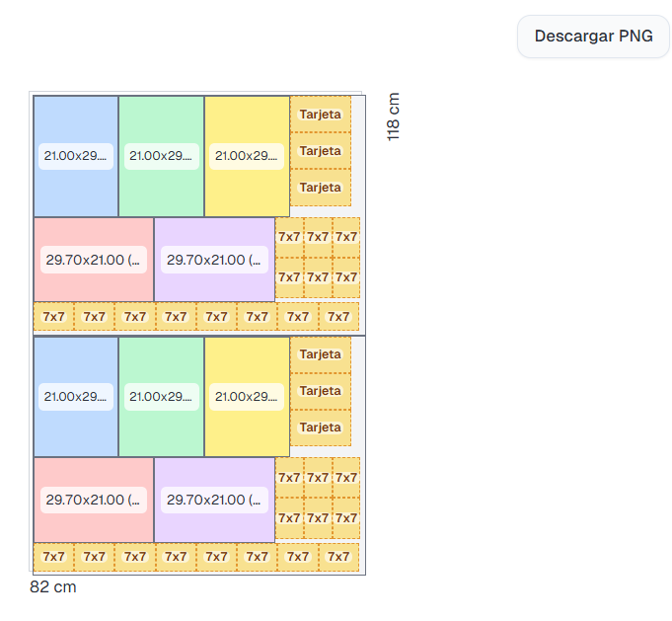Screen dimensions: 672x621
Task: Select the green 21.00x29 piece in upper sheet
Action: pos(162,156)
